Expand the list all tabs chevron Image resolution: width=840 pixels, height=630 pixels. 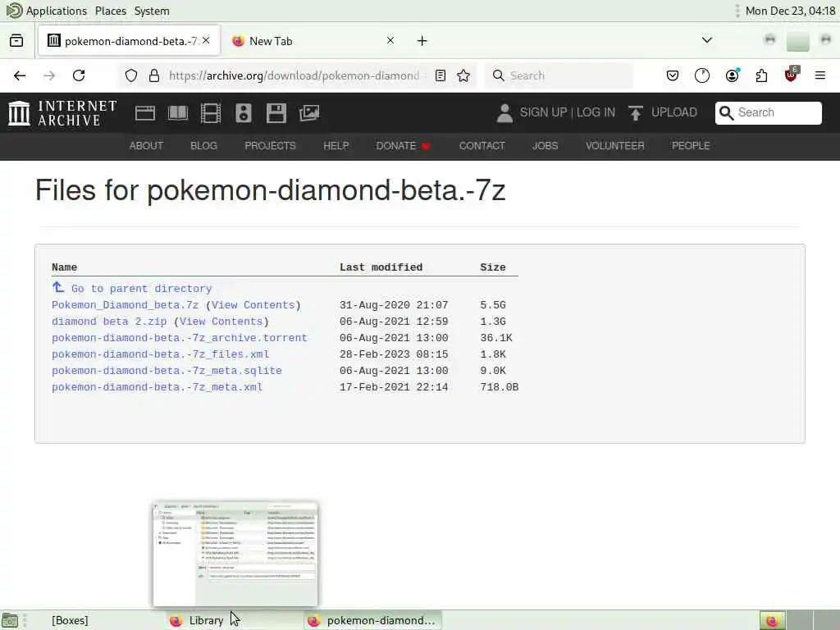707,40
